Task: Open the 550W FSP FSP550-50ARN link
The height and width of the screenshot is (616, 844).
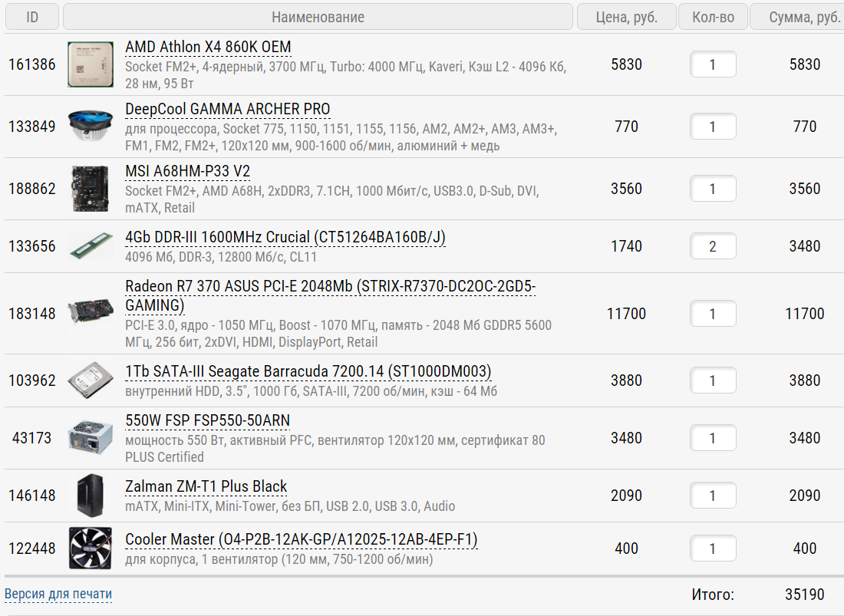Action: 207,420
